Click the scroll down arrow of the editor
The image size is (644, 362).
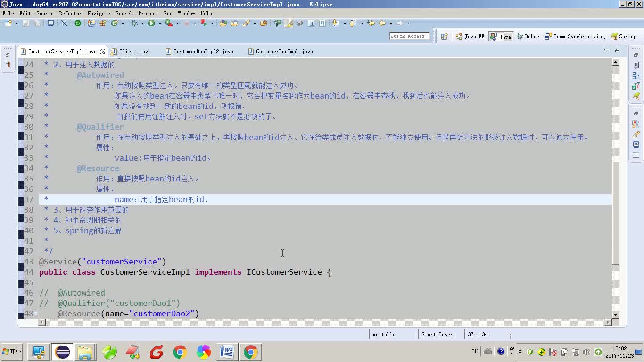point(616,314)
